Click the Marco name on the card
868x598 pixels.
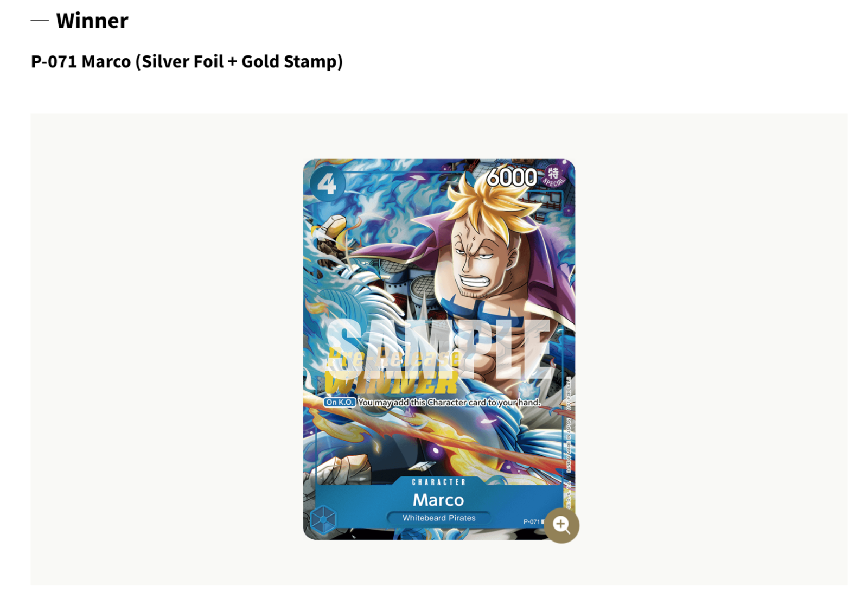coord(438,499)
